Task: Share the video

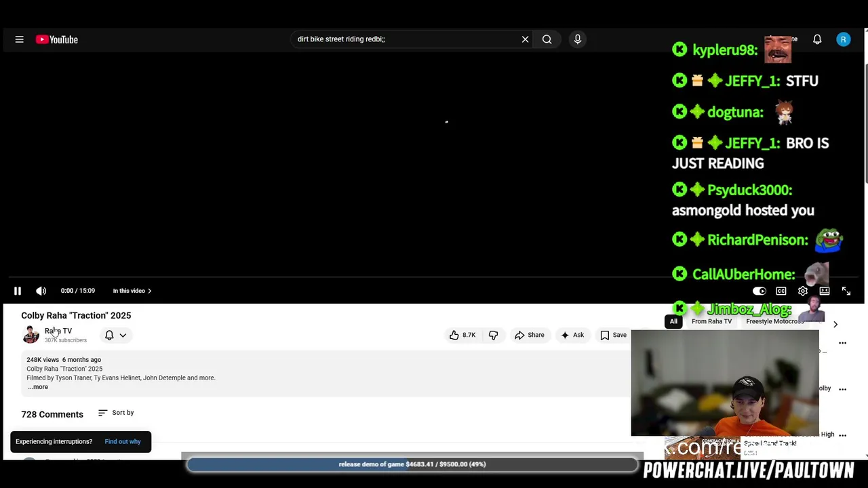Action: click(x=529, y=335)
